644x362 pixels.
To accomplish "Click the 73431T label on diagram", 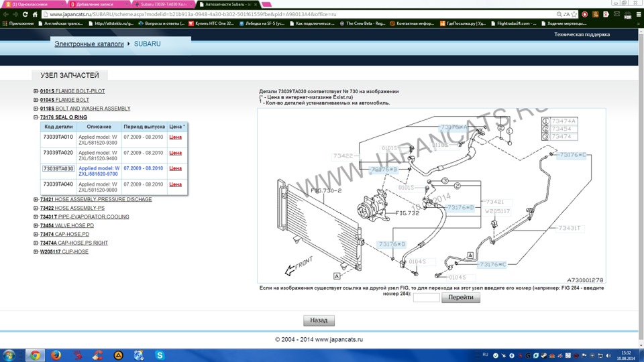I will point(569,228).
